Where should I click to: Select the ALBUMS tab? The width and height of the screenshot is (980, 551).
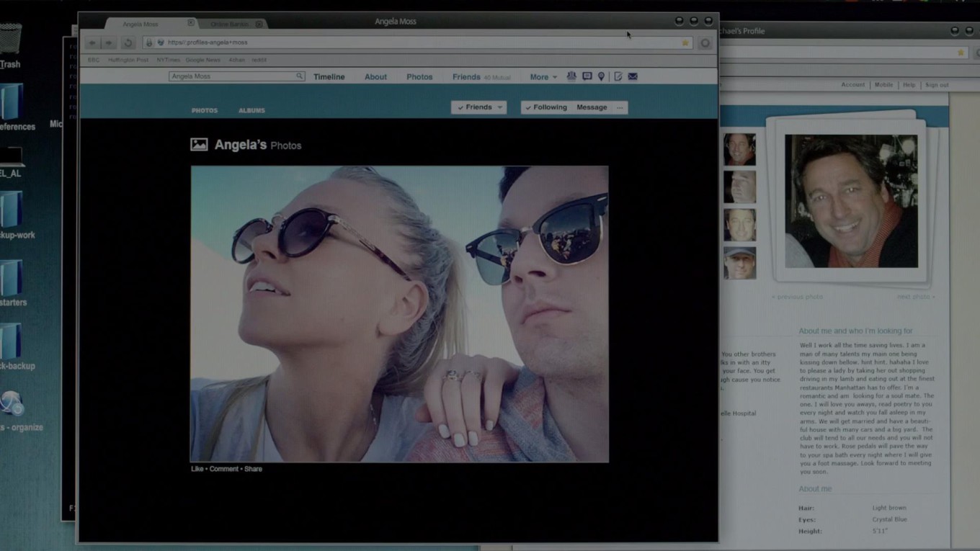point(251,110)
